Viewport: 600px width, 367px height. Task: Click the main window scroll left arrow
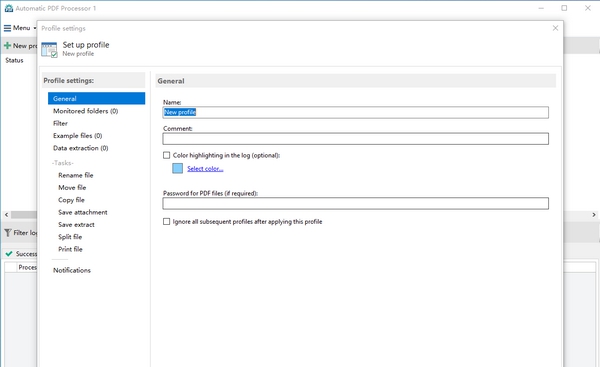6,215
